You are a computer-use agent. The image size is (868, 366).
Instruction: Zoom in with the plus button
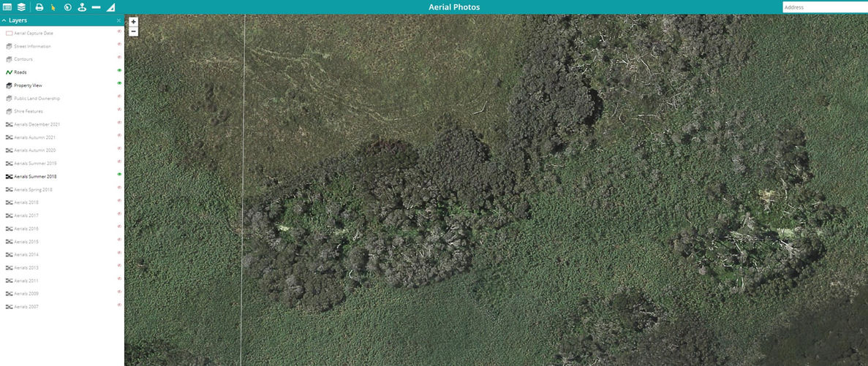pos(133,22)
